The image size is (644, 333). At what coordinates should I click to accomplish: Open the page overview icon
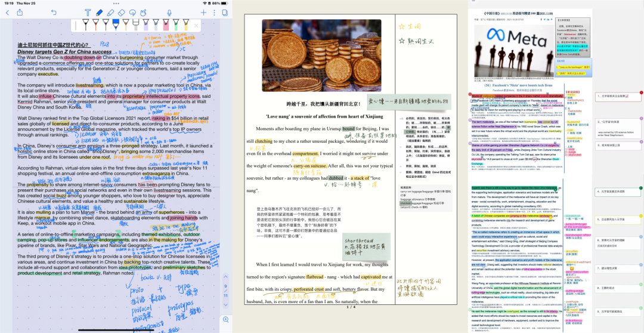pos(225,13)
